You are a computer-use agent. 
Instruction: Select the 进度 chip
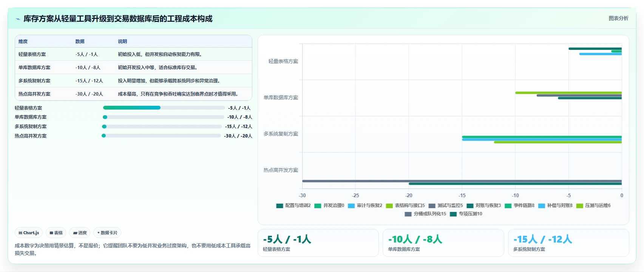click(80, 233)
